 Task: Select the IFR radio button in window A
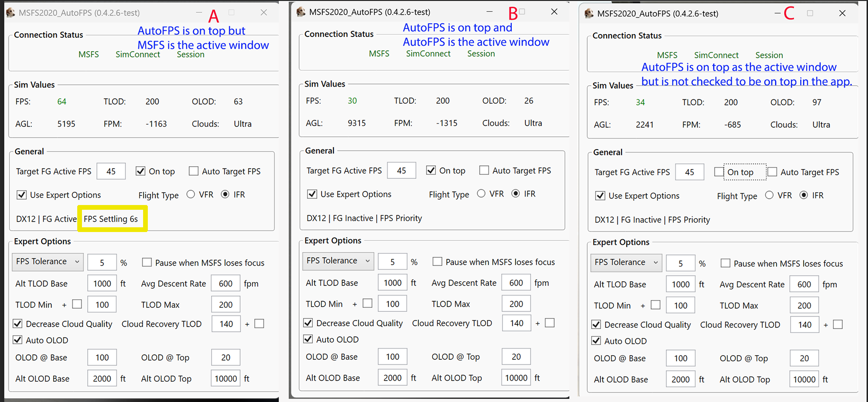(225, 195)
